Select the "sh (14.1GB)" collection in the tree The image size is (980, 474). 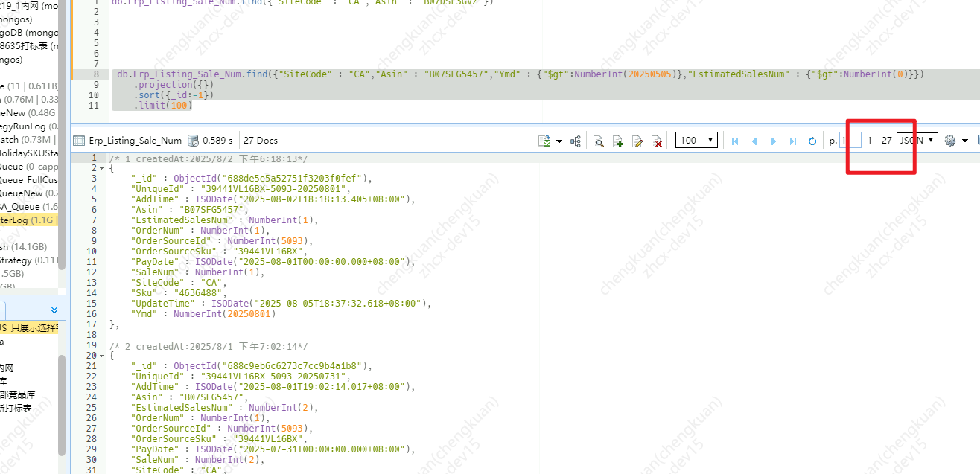point(24,247)
